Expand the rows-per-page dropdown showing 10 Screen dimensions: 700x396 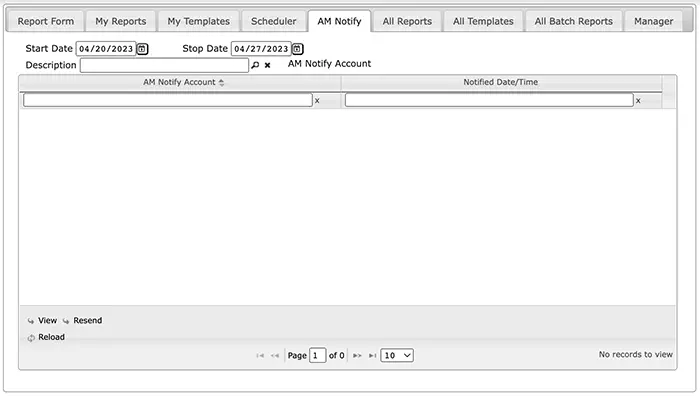[397, 355]
